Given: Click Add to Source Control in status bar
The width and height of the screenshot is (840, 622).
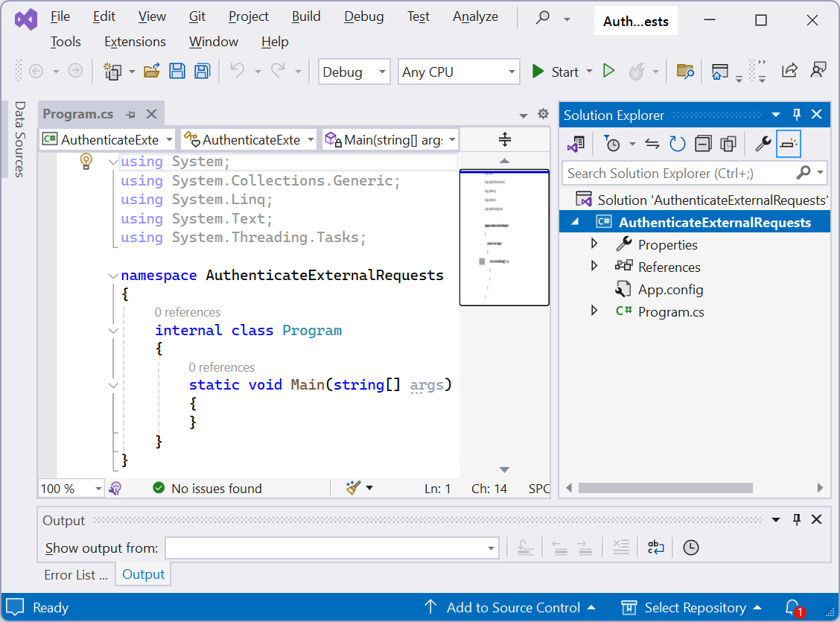Looking at the screenshot, I should pos(510,608).
